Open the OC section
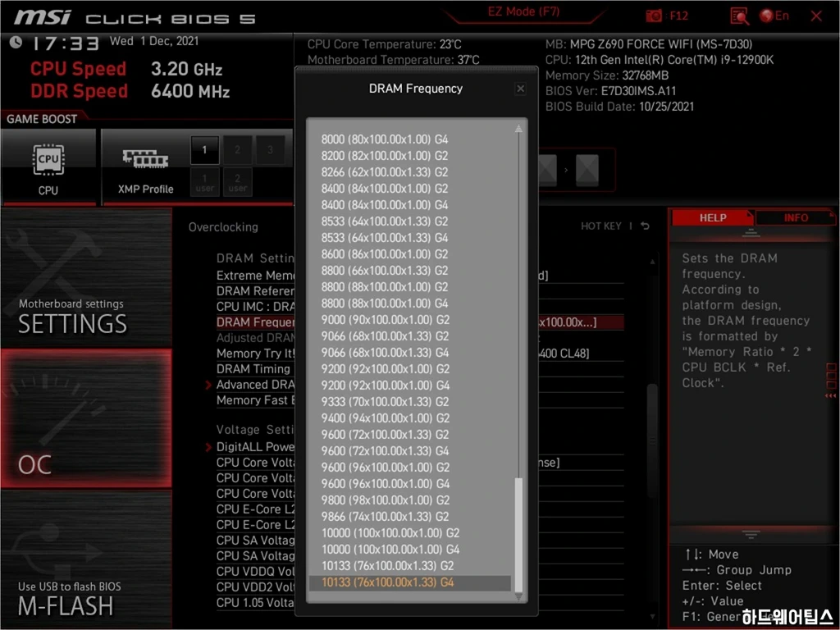Image resolution: width=840 pixels, height=630 pixels. (x=86, y=419)
